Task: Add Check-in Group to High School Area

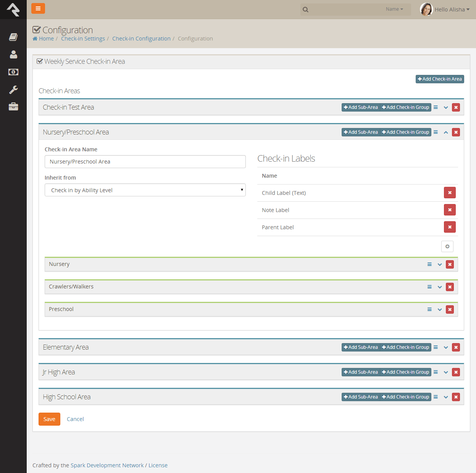Action: click(405, 397)
